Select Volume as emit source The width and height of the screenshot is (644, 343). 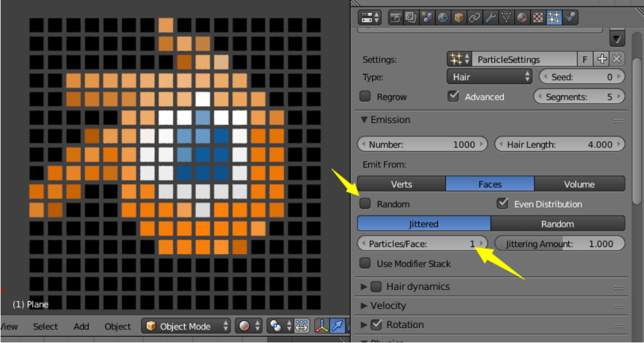coord(580,184)
